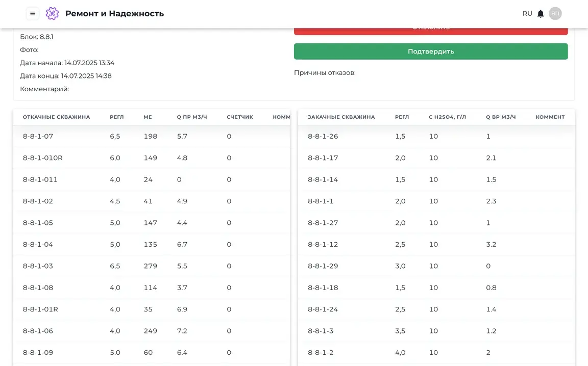Select injection well 8-8-1-29
This screenshot has width=588, height=366.
[436, 266]
